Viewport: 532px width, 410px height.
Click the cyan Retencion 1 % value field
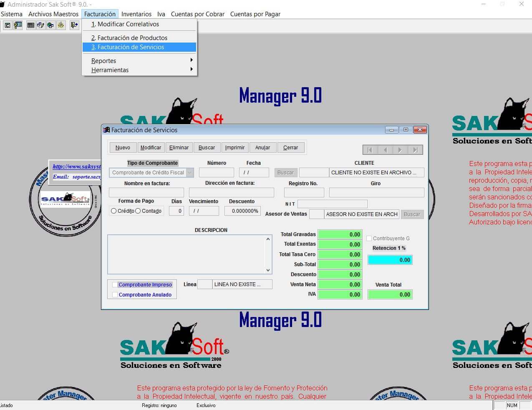pyautogui.click(x=390, y=260)
